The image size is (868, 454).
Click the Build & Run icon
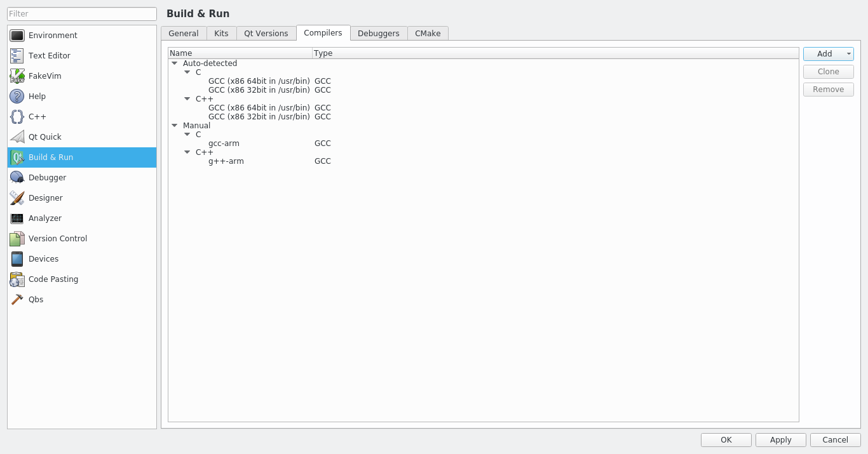pos(17,157)
